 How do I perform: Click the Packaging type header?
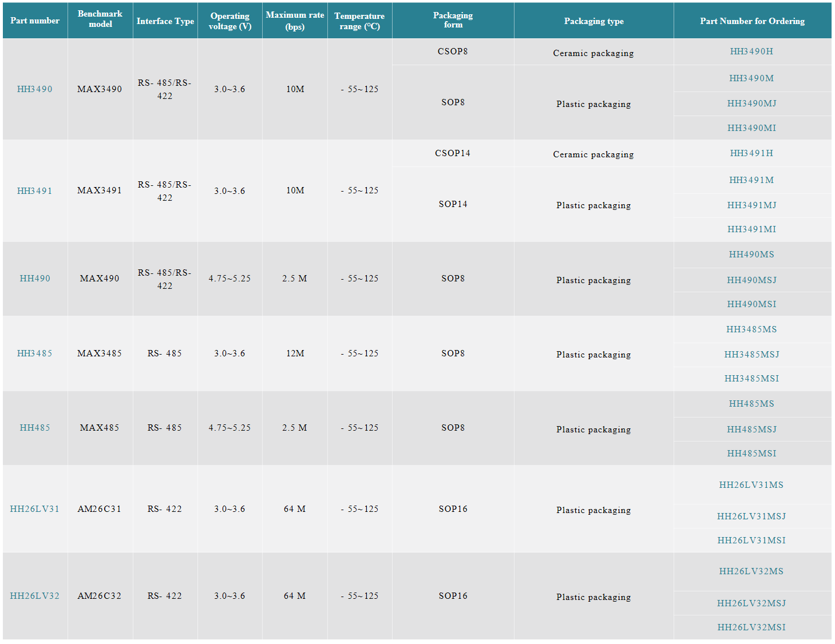pos(594,21)
